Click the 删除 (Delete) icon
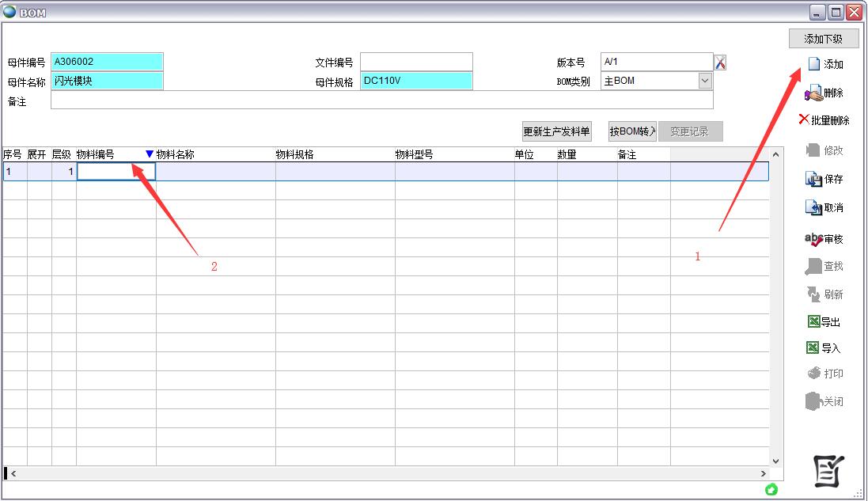The image size is (868, 501). pos(813,93)
